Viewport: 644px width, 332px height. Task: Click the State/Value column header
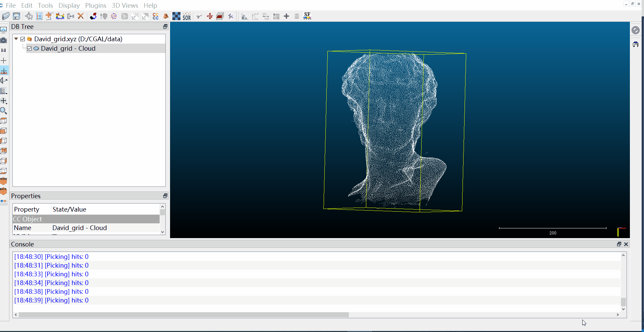pos(69,209)
